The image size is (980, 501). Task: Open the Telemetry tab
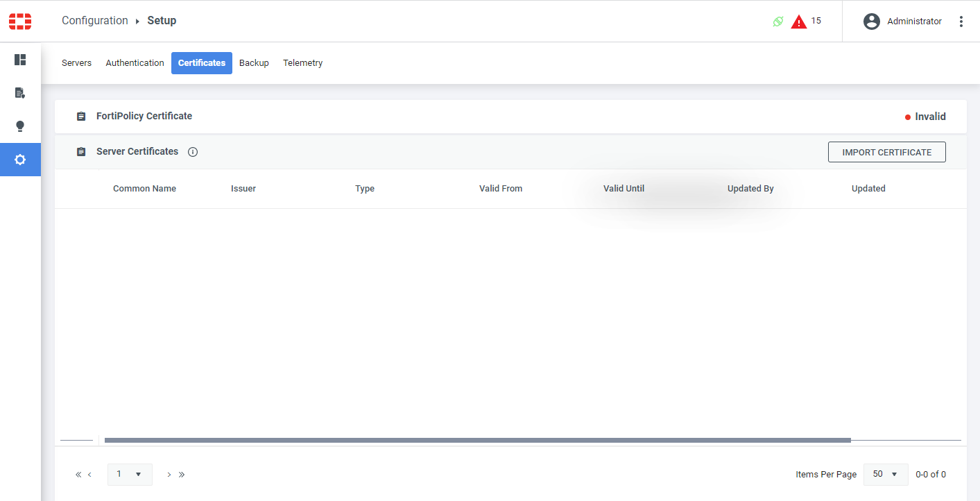click(x=303, y=63)
